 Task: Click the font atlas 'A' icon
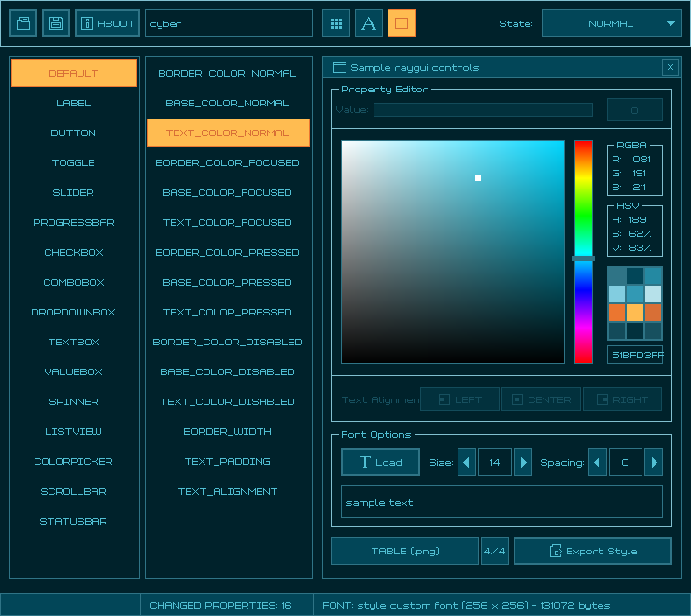[x=369, y=23]
